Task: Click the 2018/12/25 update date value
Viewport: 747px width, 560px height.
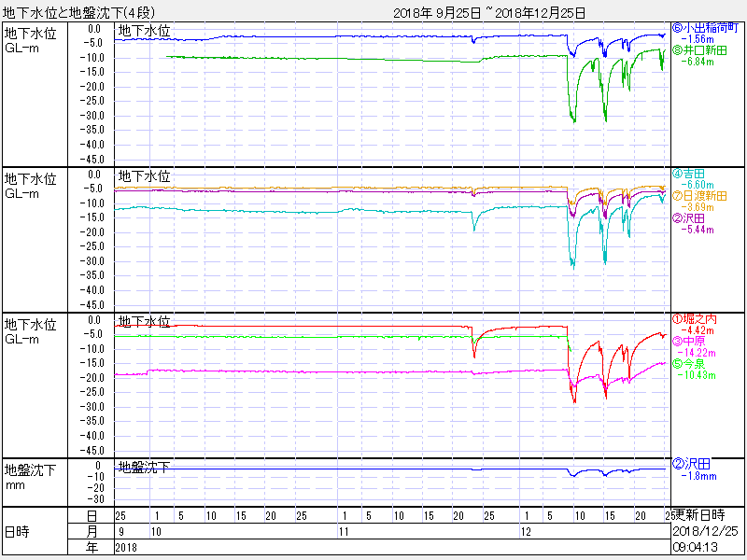Action: tap(705, 530)
